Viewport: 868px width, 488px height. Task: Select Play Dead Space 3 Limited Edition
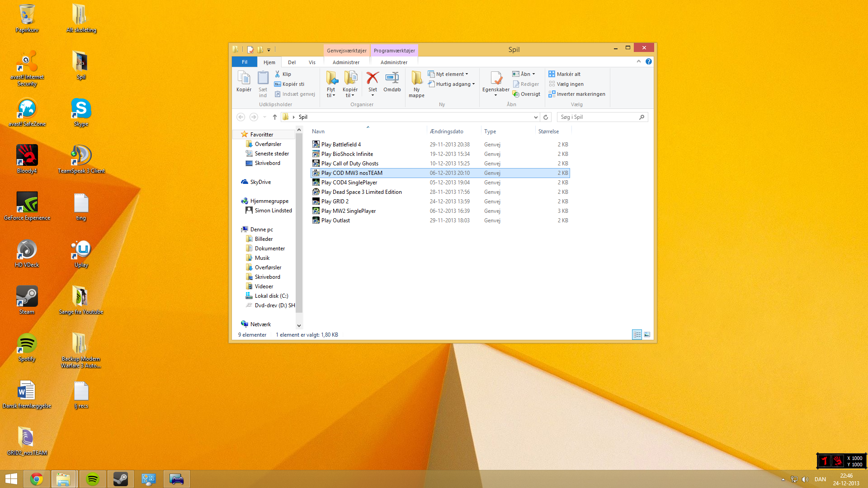[x=440, y=192]
